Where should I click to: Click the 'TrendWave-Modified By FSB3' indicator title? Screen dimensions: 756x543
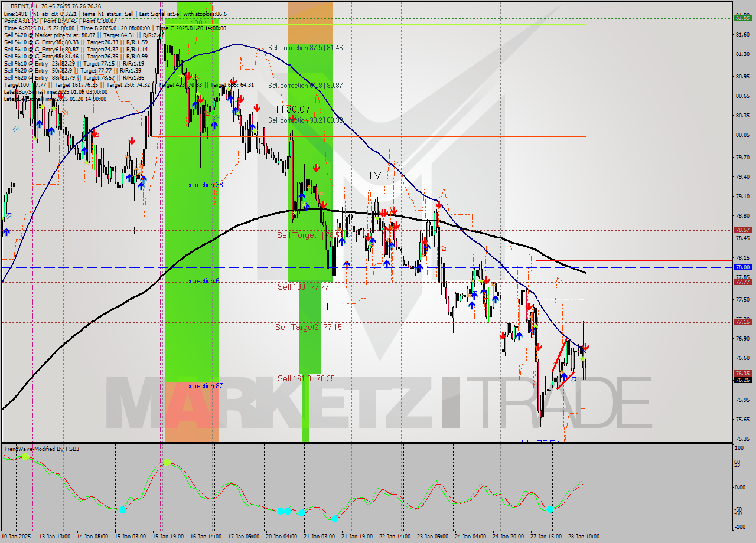(42, 449)
